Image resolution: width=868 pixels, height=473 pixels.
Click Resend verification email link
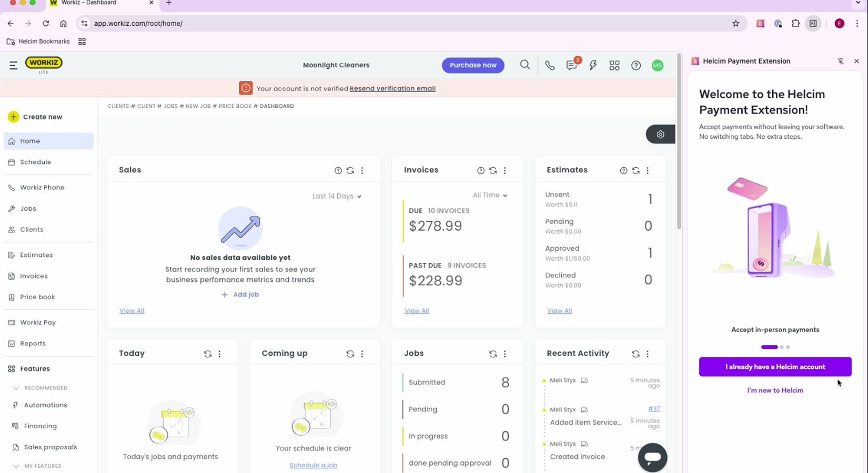392,88
